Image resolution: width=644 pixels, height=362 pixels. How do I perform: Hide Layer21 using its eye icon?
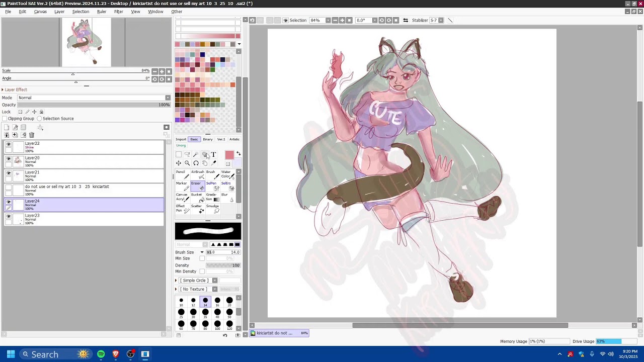pyautogui.click(x=9, y=172)
